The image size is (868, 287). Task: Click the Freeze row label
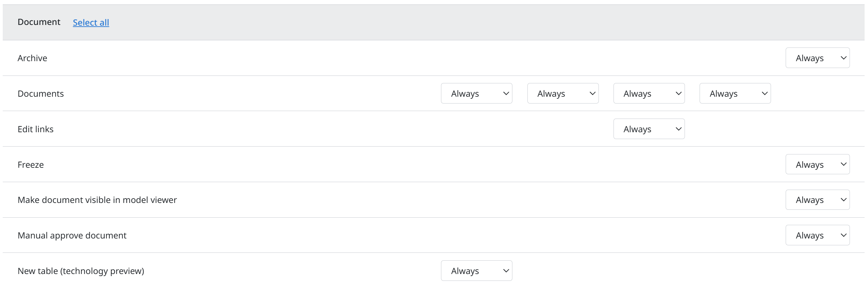pyautogui.click(x=31, y=165)
